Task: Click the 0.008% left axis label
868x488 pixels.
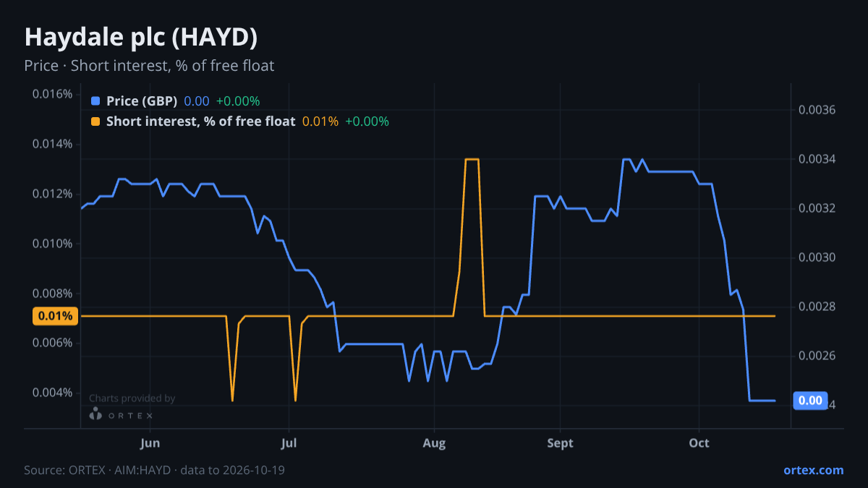Action: pos(51,293)
